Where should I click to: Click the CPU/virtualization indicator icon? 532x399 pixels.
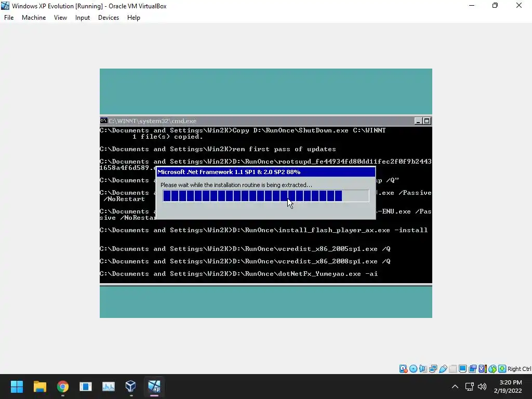click(x=483, y=369)
